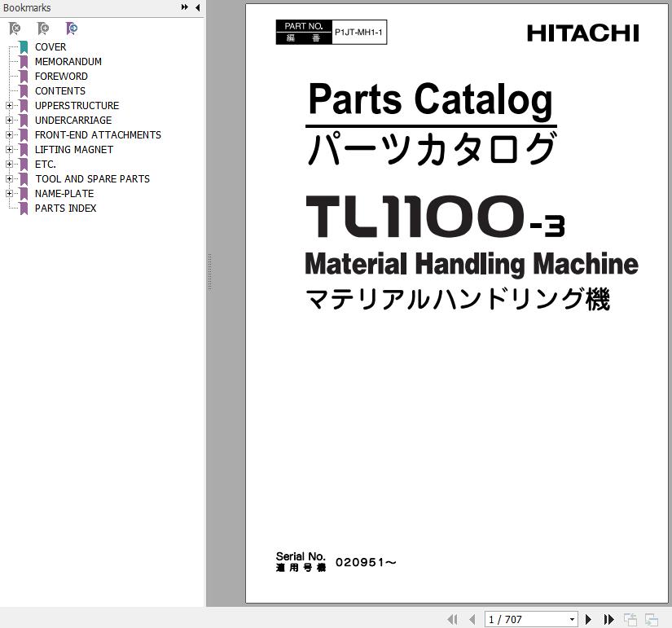The height and width of the screenshot is (628, 672).
Task: Click the last page navigation icon
Action: coord(608,619)
